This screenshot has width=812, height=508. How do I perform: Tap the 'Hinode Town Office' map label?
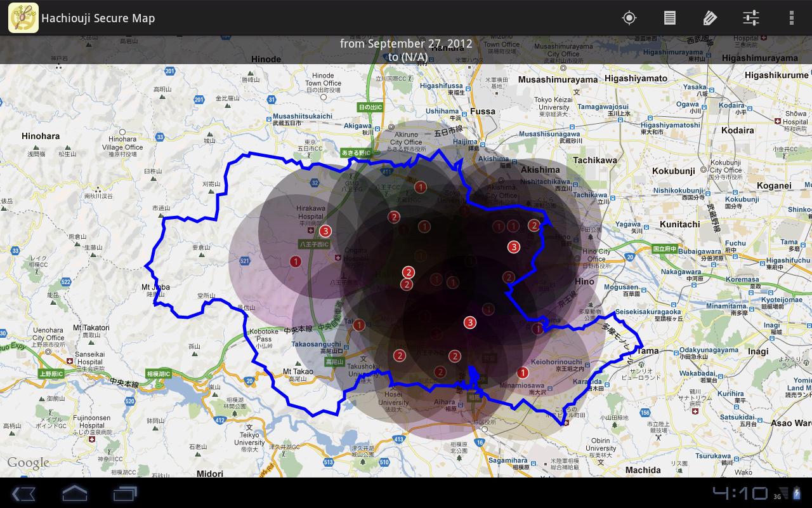tap(323, 79)
